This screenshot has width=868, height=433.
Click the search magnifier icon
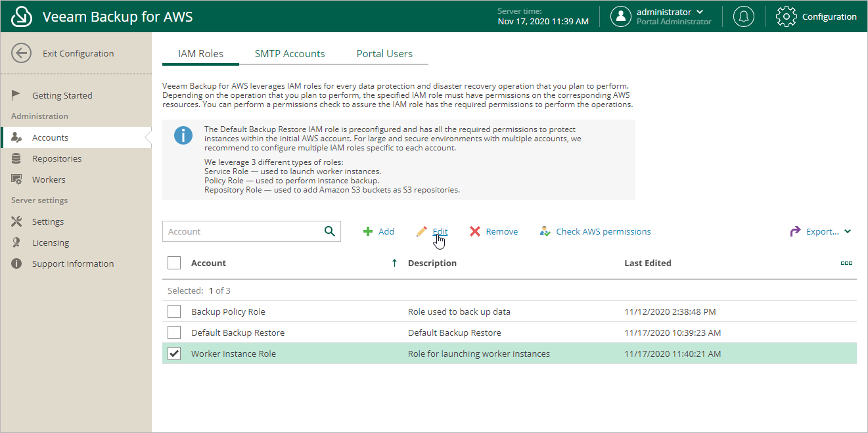click(330, 231)
